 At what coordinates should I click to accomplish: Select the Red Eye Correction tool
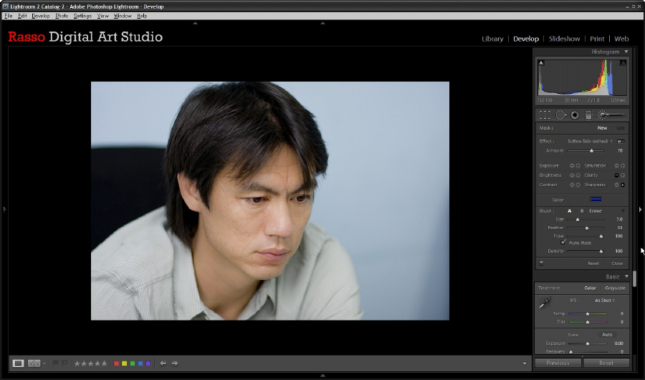point(575,115)
